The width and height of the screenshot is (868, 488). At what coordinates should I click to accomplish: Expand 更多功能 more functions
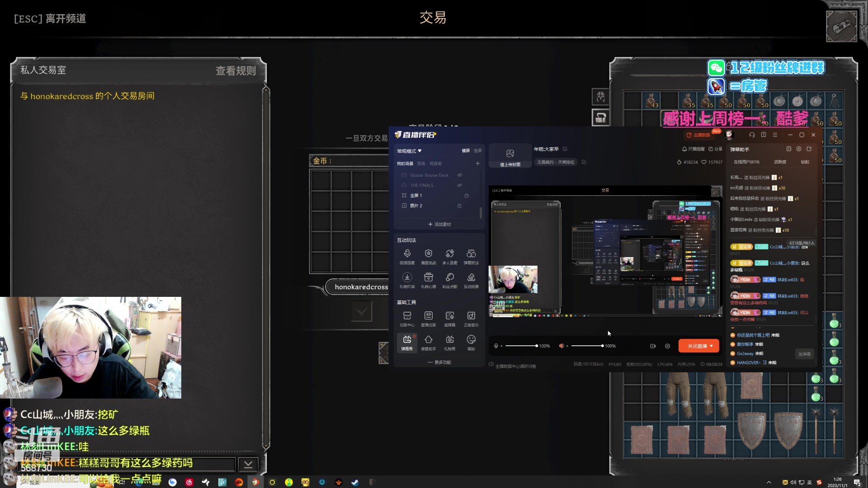click(x=439, y=362)
